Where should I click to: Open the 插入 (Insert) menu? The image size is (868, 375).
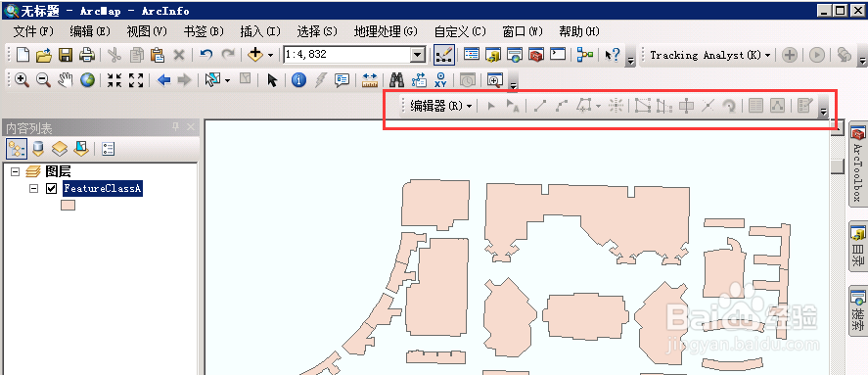[260, 31]
